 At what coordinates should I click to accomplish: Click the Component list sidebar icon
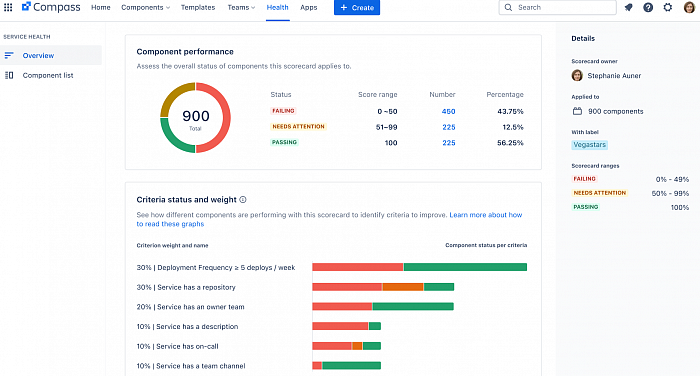(x=9, y=75)
